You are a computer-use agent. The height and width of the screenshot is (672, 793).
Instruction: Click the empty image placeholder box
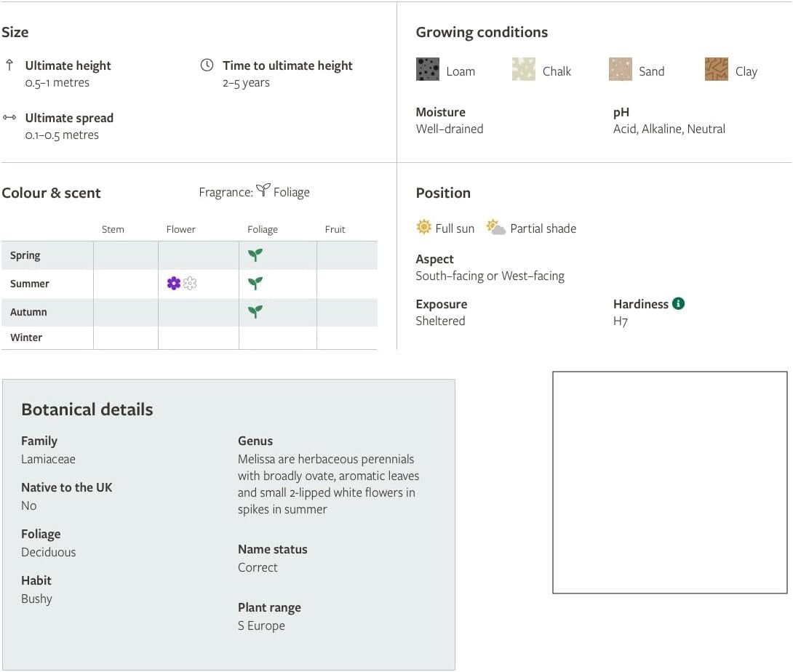[669, 482]
